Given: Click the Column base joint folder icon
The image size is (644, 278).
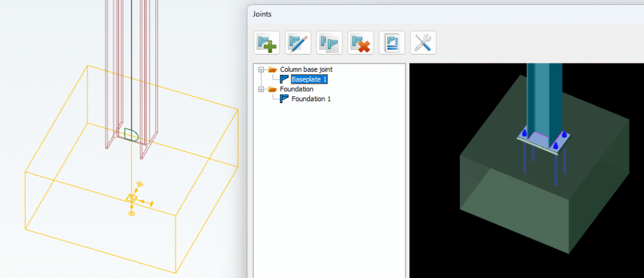Looking at the screenshot, I should pyautogui.click(x=272, y=70).
